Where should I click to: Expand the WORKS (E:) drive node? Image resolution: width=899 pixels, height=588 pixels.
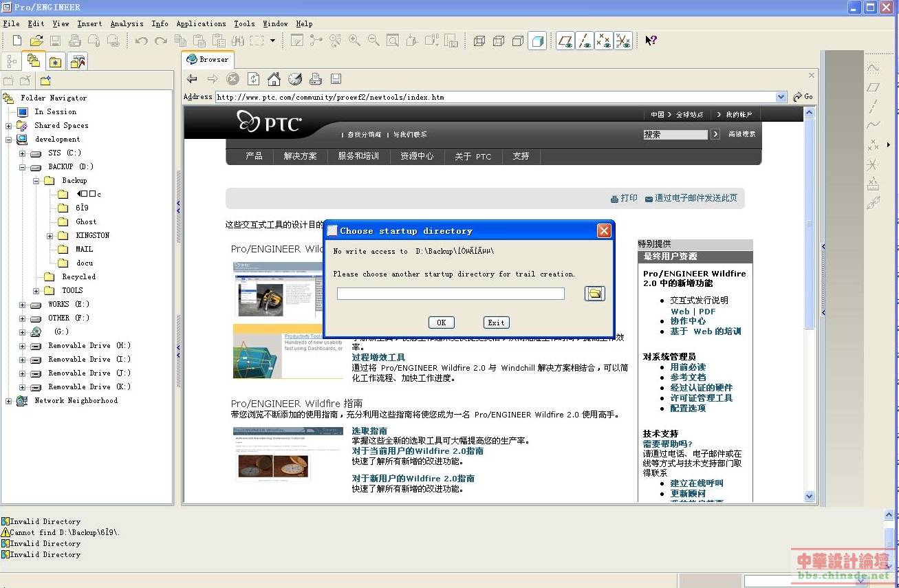[22, 305]
